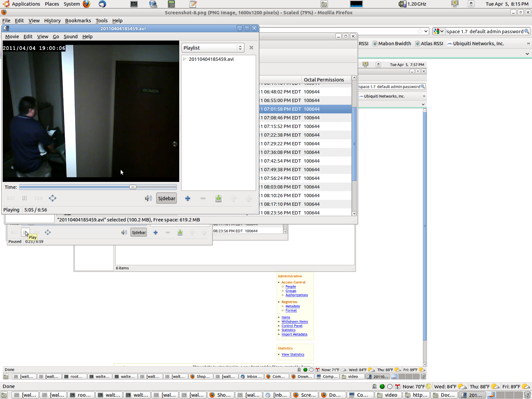Screen dimensions: 532x399
Task: Click the Ubiquiti Networks, Inc. bookmark
Action: 478,44
